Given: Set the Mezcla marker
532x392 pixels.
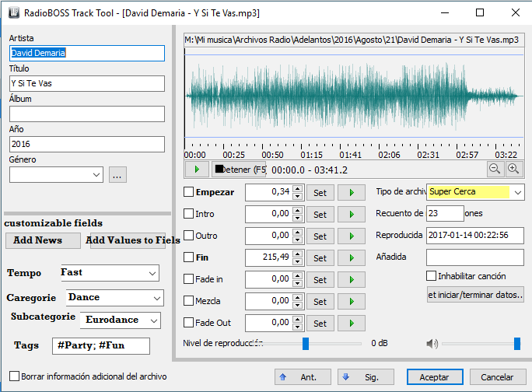Looking at the screenshot, I should click(x=320, y=301).
